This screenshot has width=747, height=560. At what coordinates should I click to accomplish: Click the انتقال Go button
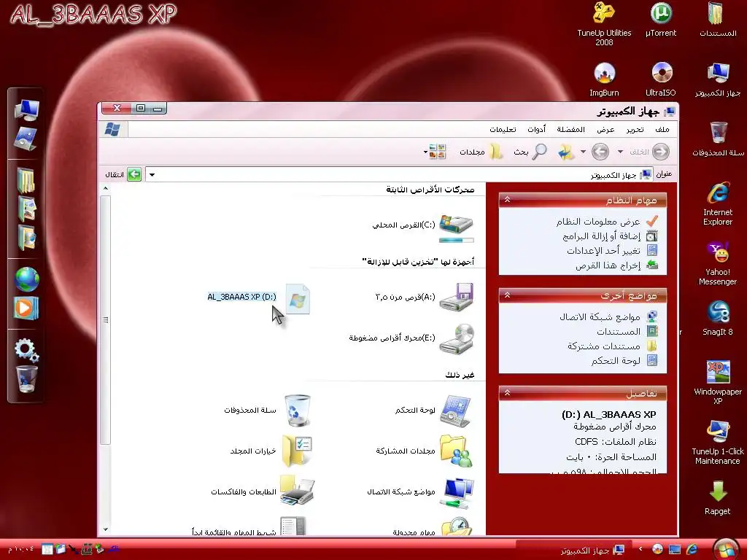(x=123, y=175)
